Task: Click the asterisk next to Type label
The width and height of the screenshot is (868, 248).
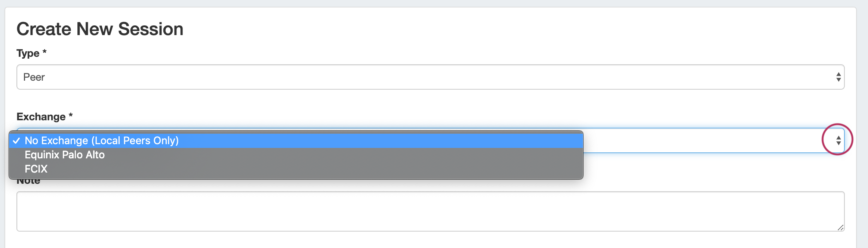Action: 44,52
